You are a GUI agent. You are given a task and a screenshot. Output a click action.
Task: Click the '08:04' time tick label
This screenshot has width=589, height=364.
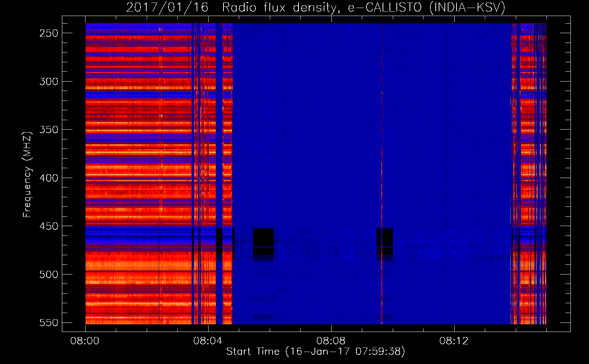click(x=208, y=341)
